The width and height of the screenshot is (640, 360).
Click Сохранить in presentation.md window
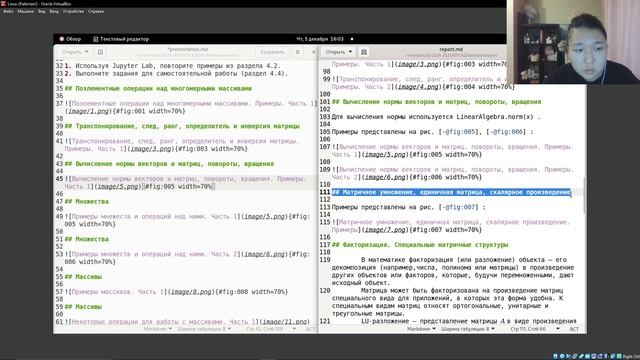[x=272, y=52]
